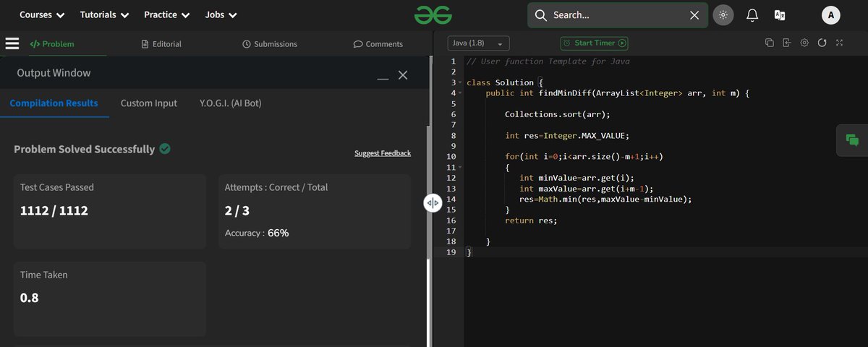The image size is (868, 347).
Task: Click the Suggest Feedback link
Action: [x=383, y=153]
